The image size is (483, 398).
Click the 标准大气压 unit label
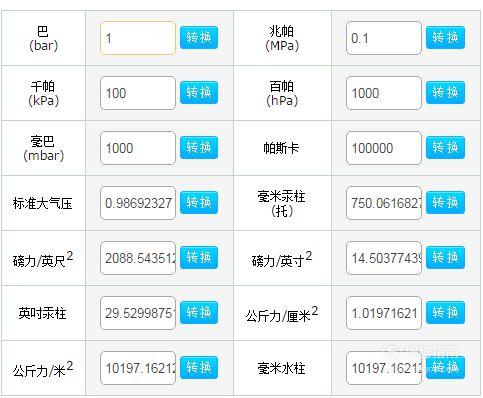43,203
